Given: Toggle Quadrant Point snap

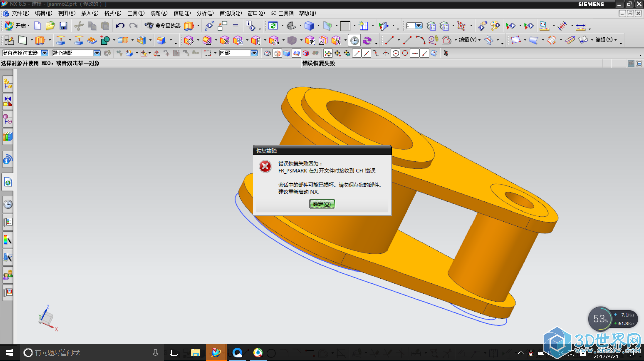Looking at the screenshot, I should coord(405,53).
